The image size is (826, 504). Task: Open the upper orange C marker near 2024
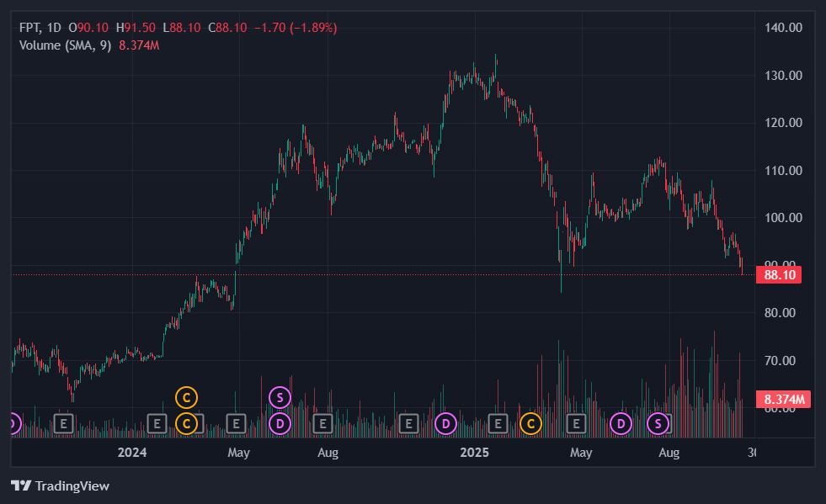(x=186, y=396)
